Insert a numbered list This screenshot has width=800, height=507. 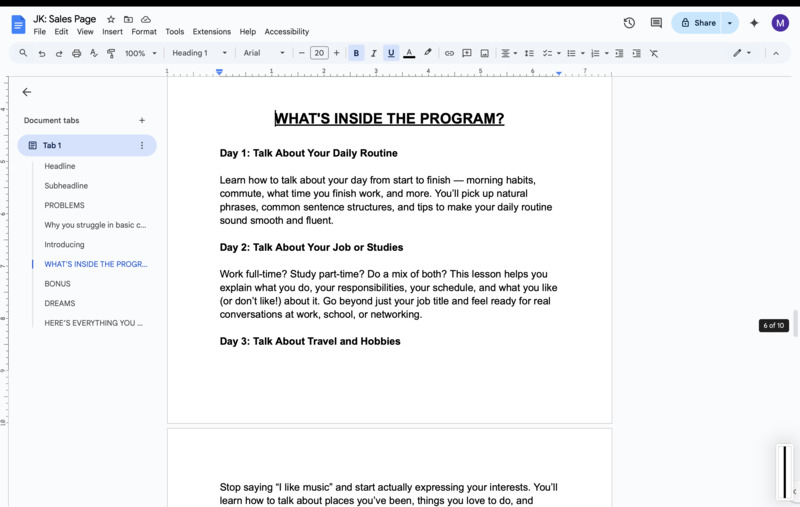tap(595, 53)
